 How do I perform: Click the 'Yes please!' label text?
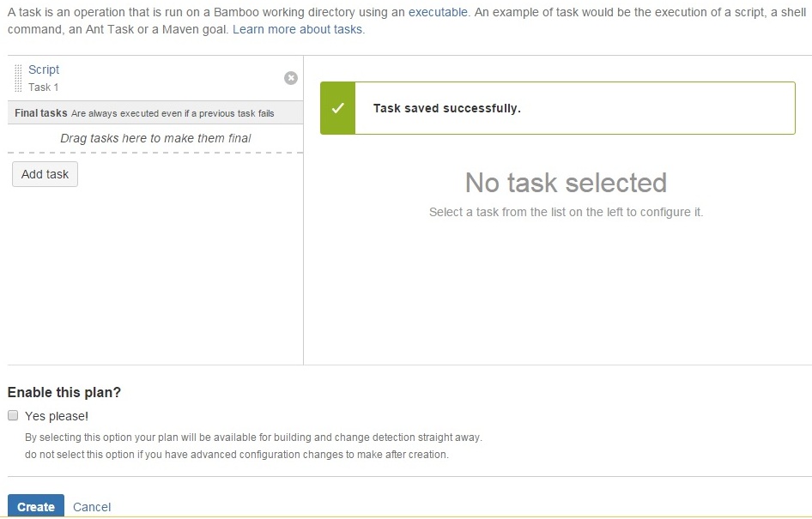coord(57,416)
